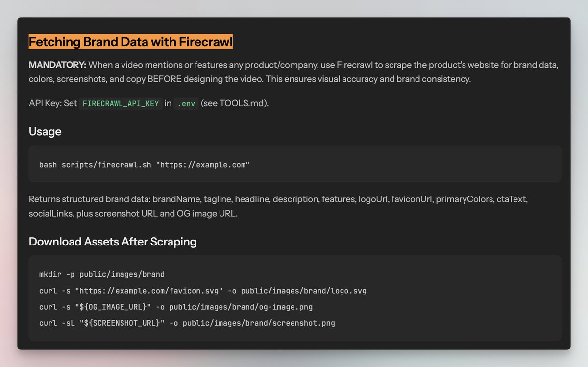Click the mkdir -p public/images/brand line

coord(101,274)
